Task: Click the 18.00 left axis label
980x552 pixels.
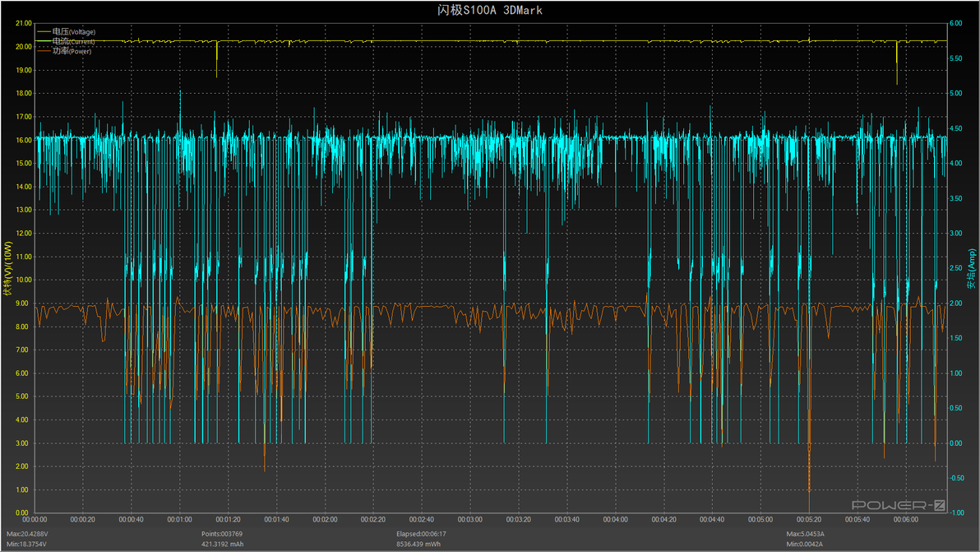Action: tap(23, 93)
